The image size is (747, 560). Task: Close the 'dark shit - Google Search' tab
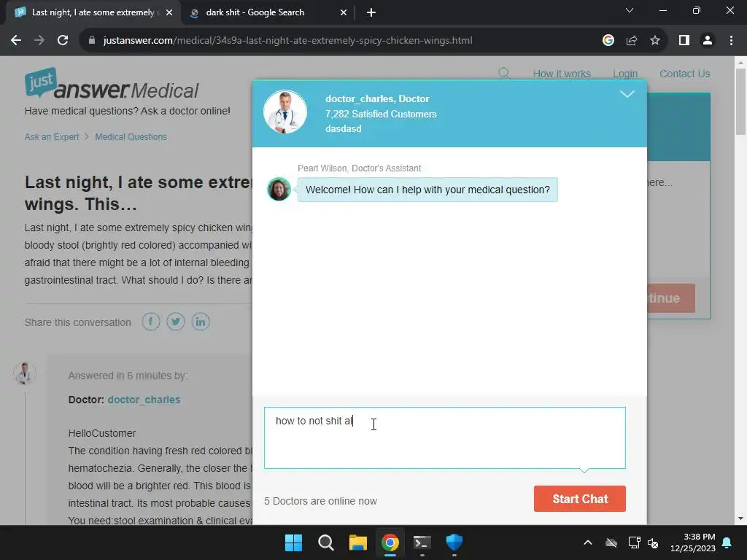[344, 13]
